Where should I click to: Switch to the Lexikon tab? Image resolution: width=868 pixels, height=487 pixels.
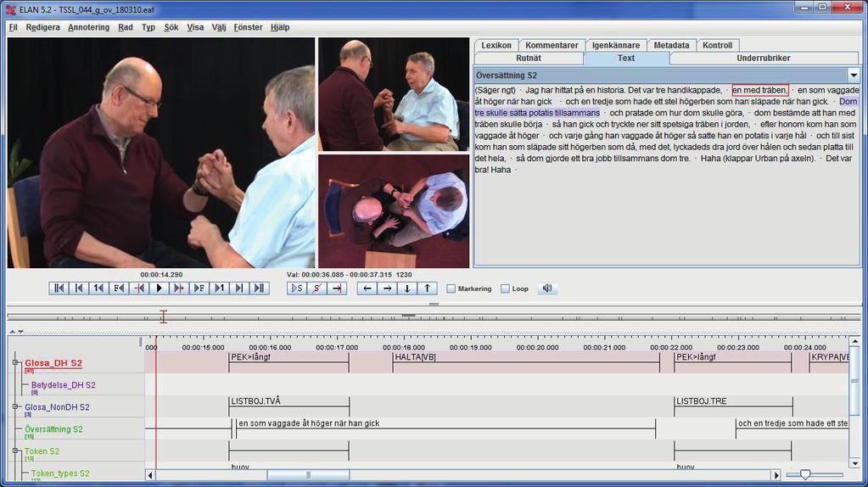pyautogui.click(x=496, y=45)
